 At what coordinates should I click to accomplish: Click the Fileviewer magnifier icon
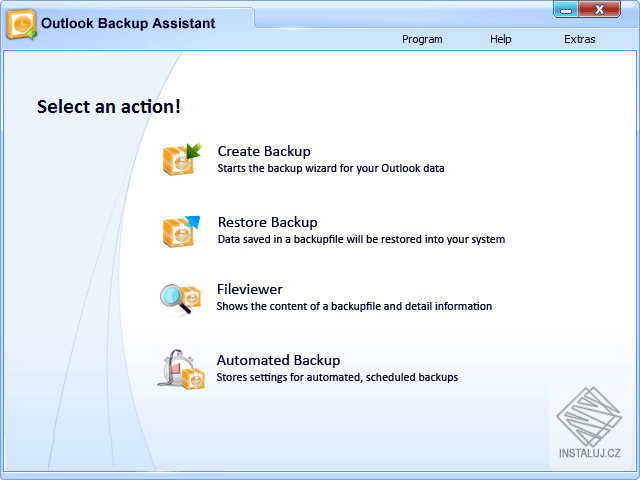pyautogui.click(x=180, y=300)
